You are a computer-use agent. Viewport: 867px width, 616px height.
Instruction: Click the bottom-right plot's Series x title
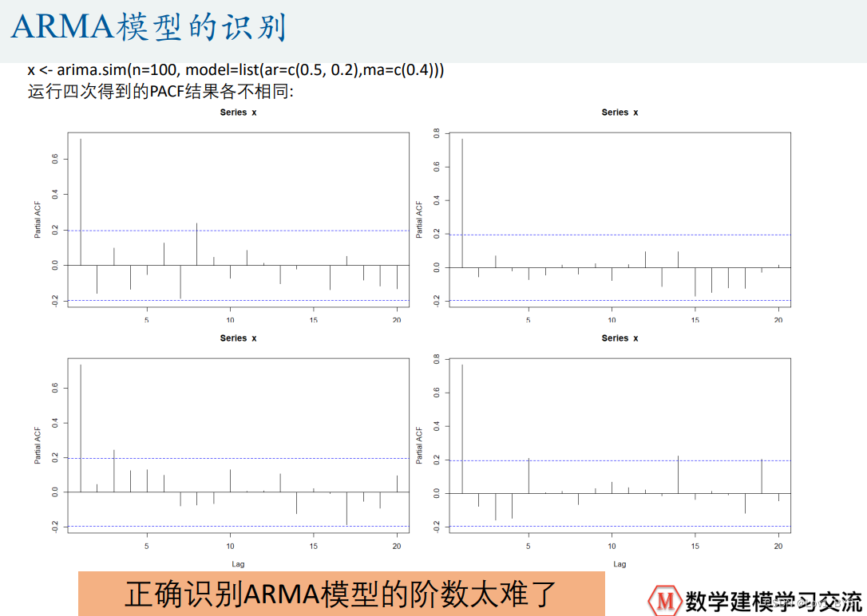(x=620, y=338)
